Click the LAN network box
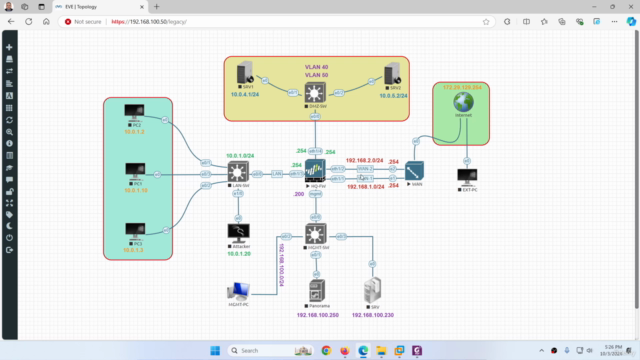 [x=277, y=174]
